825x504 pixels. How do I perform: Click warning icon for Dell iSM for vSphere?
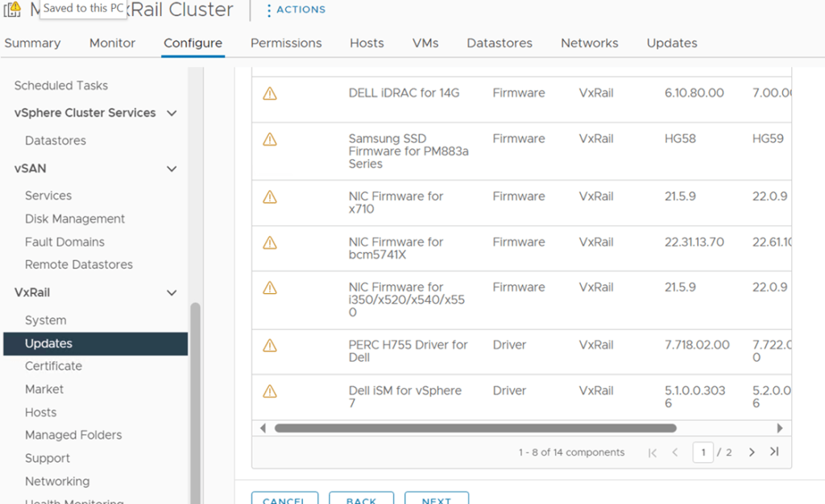coord(270,391)
